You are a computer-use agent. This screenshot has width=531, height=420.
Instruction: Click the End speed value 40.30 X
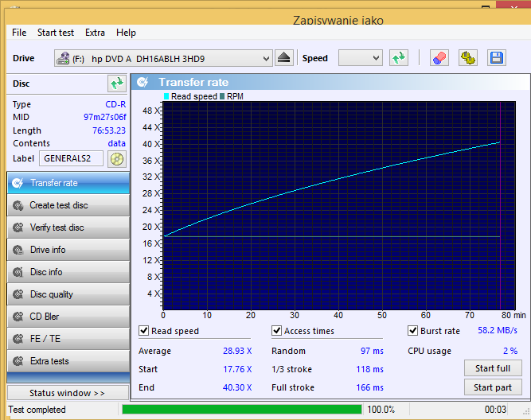(237, 387)
